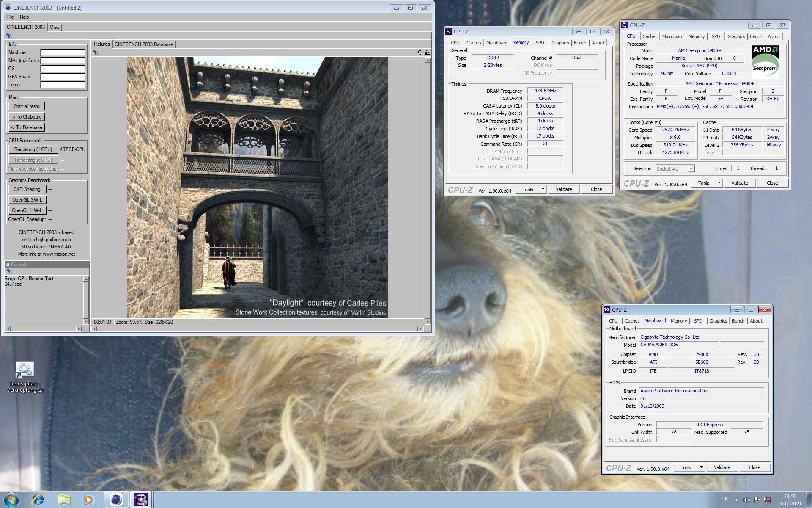Click the Machine input field
812x508 pixels.
point(63,52)
